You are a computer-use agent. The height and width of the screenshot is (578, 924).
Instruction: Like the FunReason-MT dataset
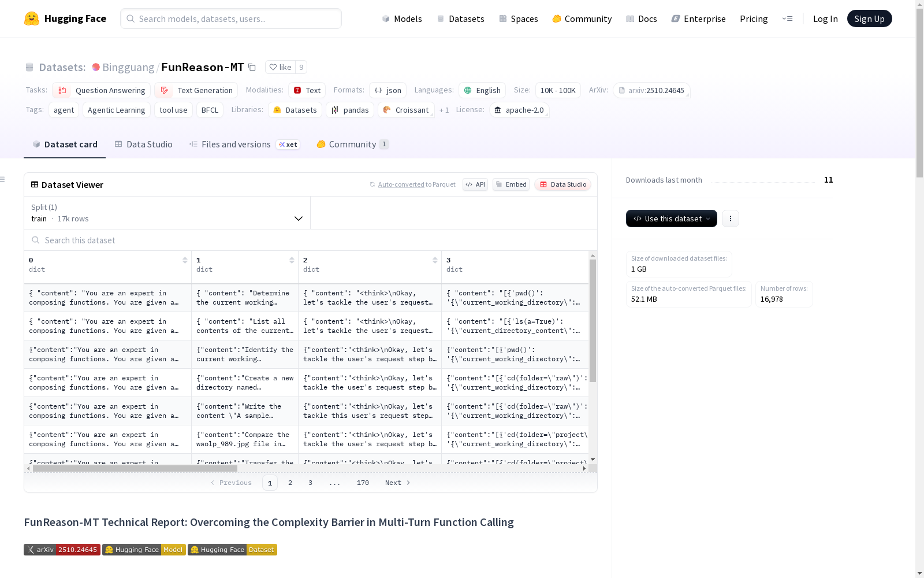pos(281,67)
